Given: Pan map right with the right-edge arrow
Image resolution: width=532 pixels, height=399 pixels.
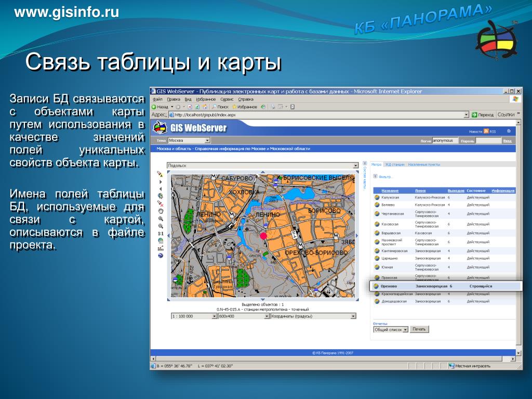Looking at the screenshot, I should pyautogui.click(x=356, y=235).
